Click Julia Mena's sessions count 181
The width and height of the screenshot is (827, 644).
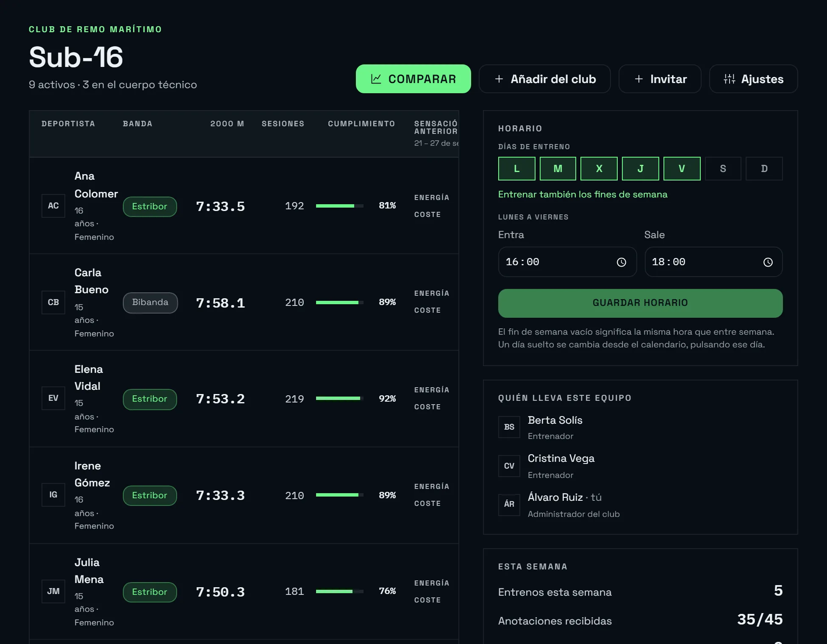tap(294, 591)
